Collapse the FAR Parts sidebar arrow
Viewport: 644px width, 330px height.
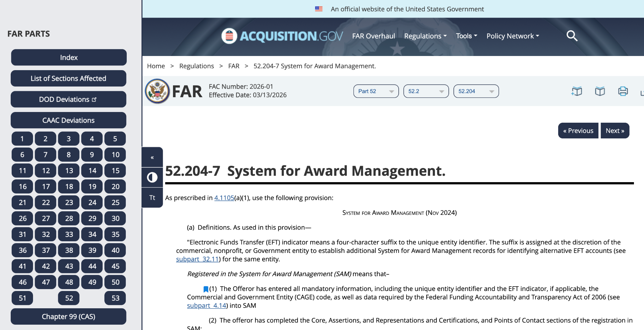point(152,157)
